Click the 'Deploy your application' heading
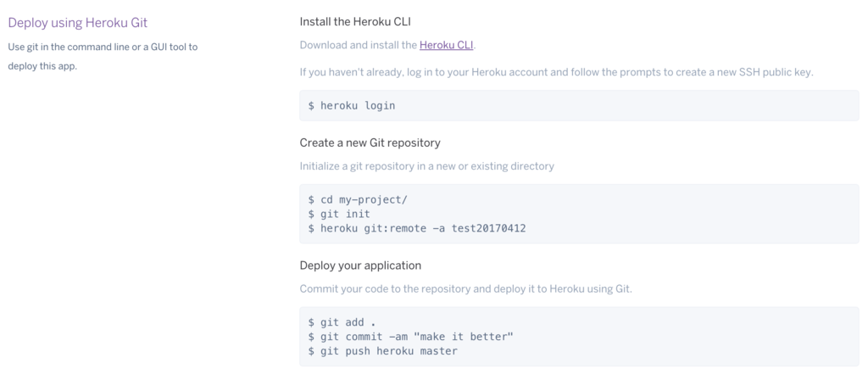 (x=360, y=265)
